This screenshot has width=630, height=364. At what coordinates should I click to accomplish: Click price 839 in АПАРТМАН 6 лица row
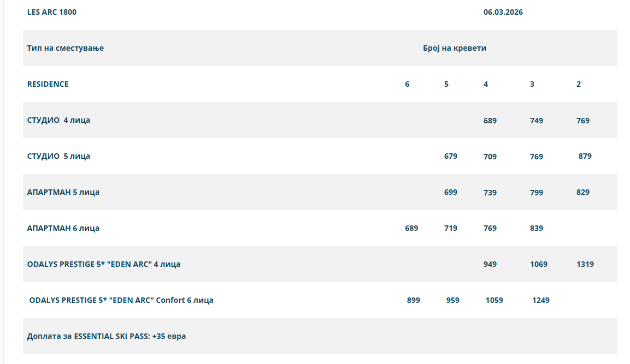pyautogui.click(x=537, y=228)
